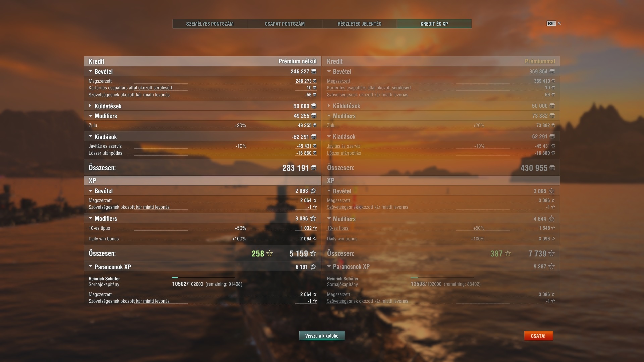Expand the Küldetések section without premium
The image size is (644, 362).
[x=90, y=106]
